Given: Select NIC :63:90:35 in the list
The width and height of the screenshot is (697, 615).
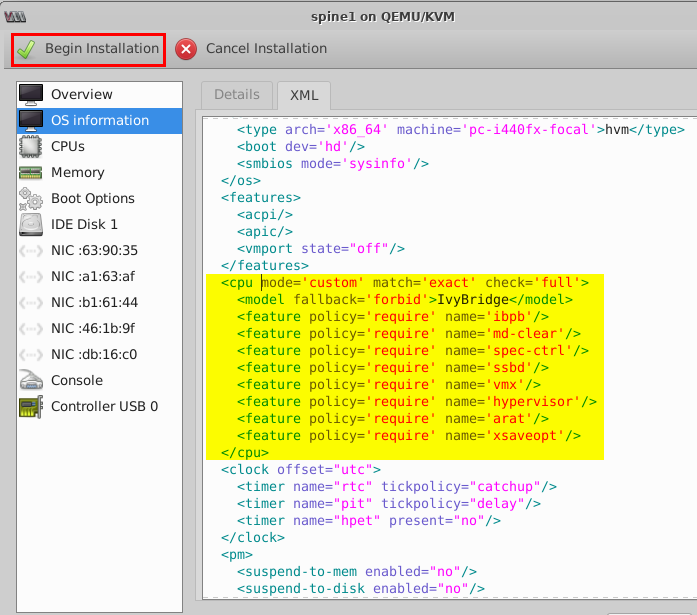Looking at the screenshot, I should click(x=94, y=250).
